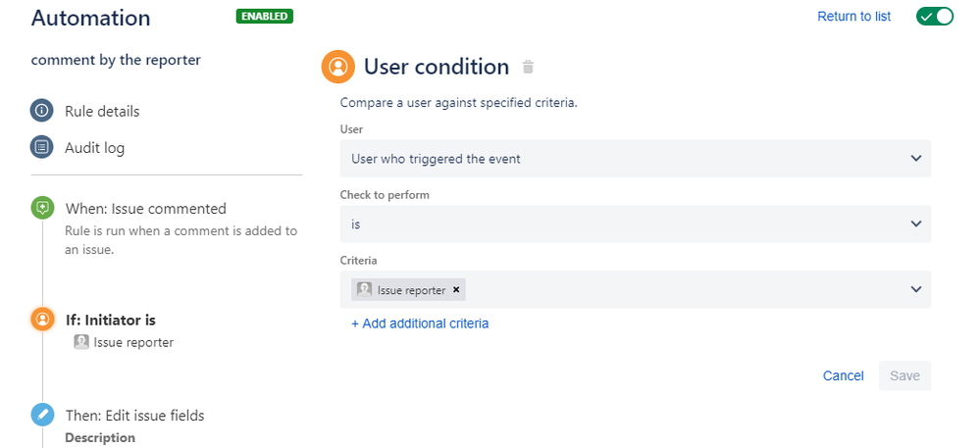Open the Audit log section
Viewport: 980px width, 448px height.
(94, 148)
